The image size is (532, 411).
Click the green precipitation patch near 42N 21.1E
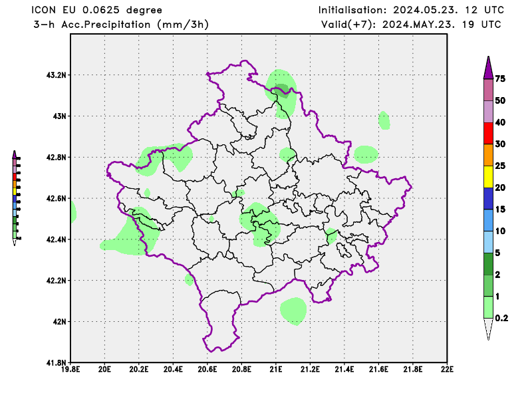tap(293, 311)
